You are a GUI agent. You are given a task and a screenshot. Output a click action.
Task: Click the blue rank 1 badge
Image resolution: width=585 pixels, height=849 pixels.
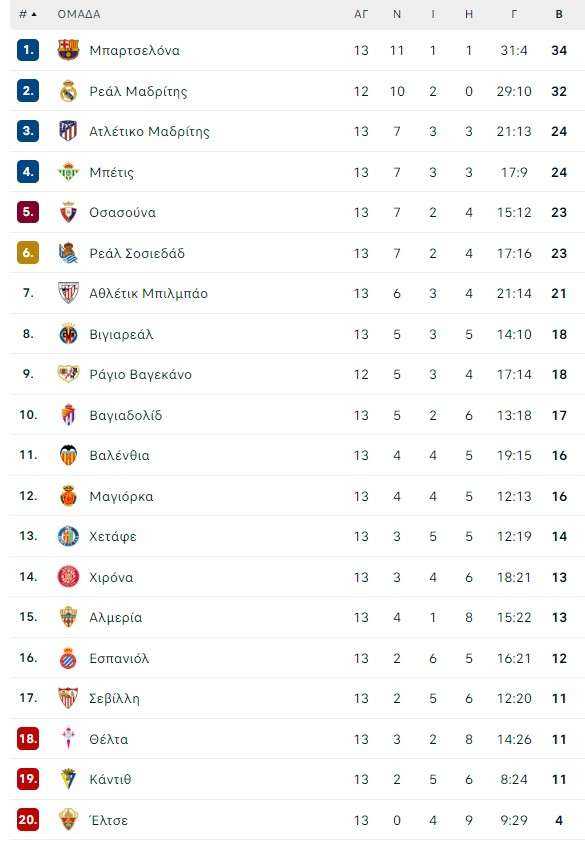[x=28, y=50]
